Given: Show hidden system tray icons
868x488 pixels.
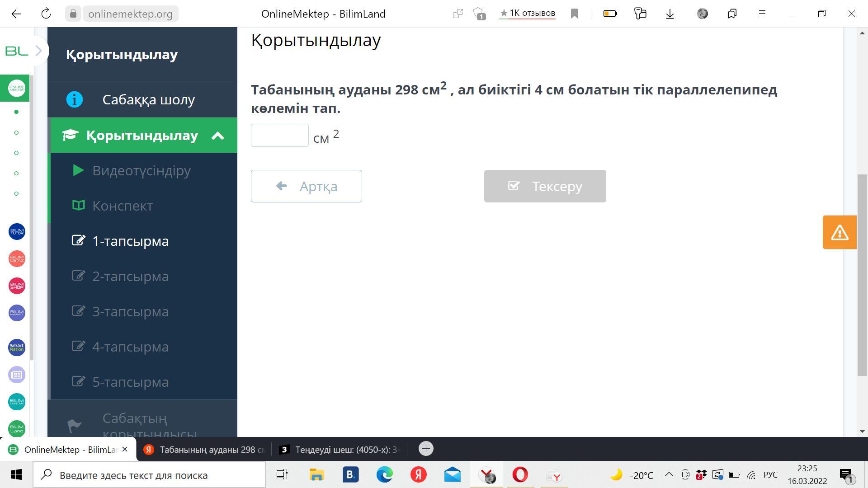Looking at the screenshot, I should [x=669, y=475].
